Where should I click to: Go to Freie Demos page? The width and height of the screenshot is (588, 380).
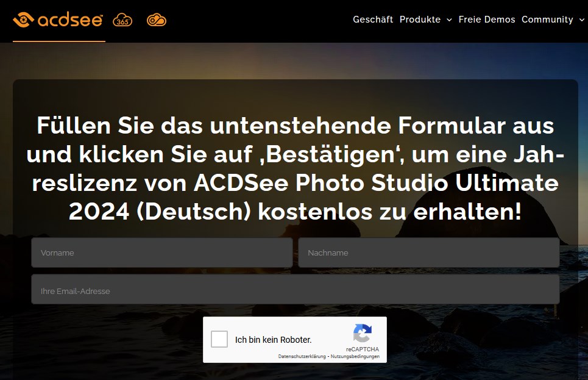[487, 20]
